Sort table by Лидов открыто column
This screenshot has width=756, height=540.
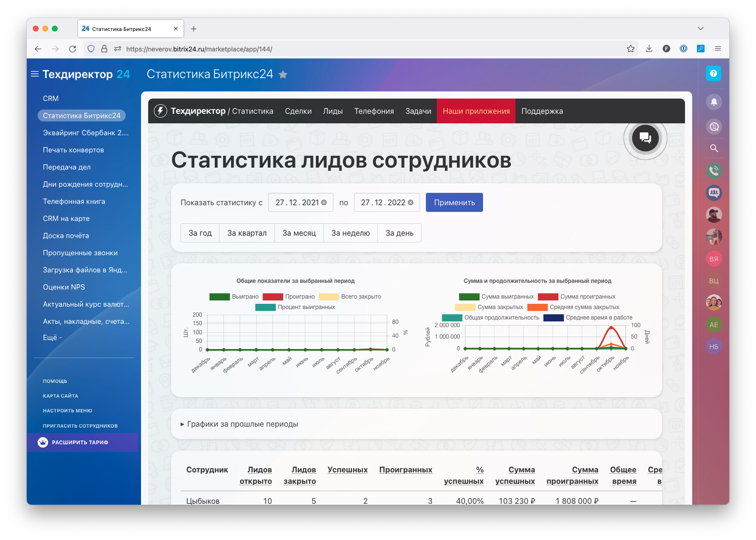(256, 475)
